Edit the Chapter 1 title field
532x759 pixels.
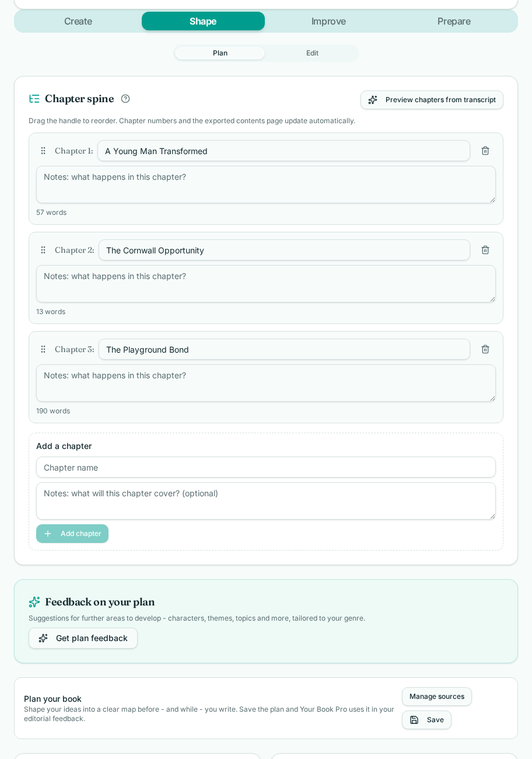tap(283, 151)
